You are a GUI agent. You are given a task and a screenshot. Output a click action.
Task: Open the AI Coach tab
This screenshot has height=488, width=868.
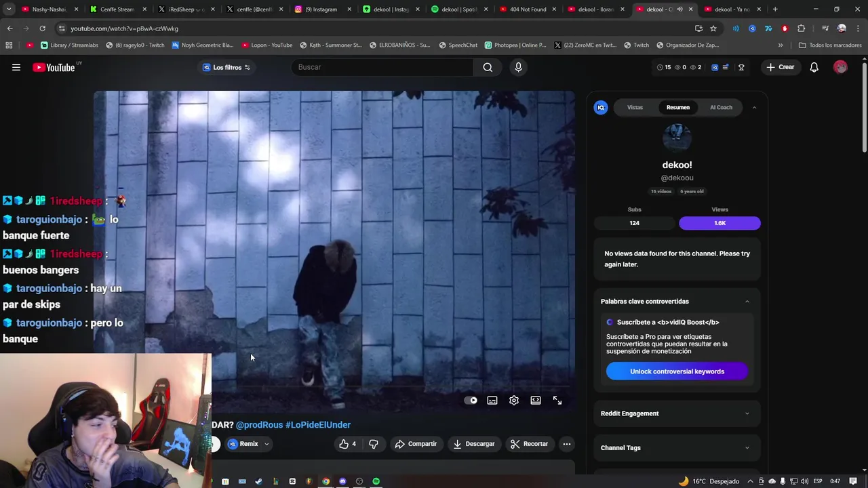[721, 108]
